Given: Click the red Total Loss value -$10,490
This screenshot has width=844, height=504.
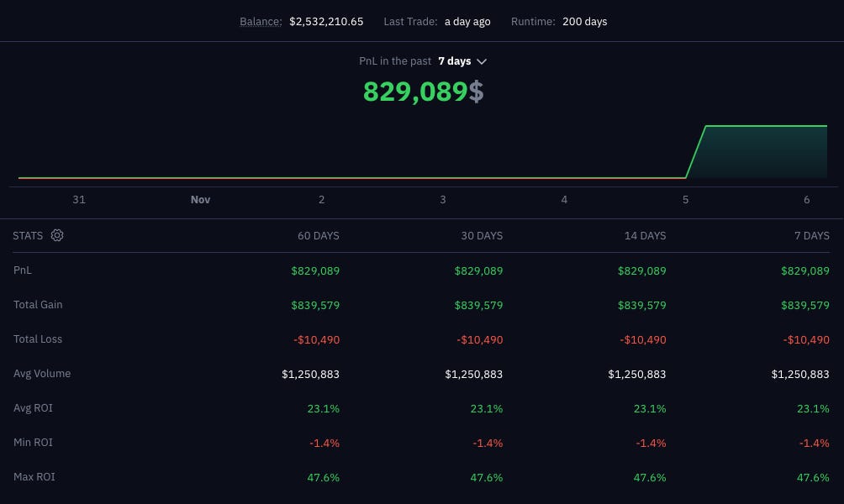Looking at the screenshot, I should click(317, 339).
